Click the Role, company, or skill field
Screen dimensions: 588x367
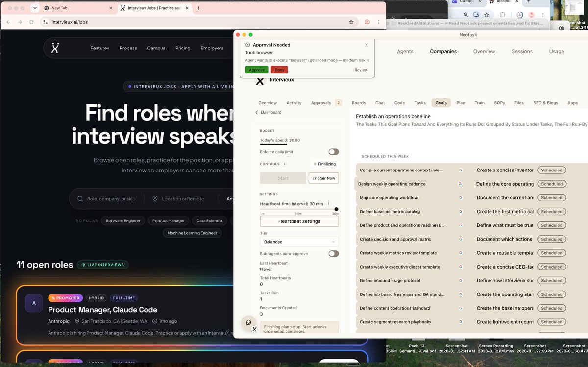tap(111, 199)
